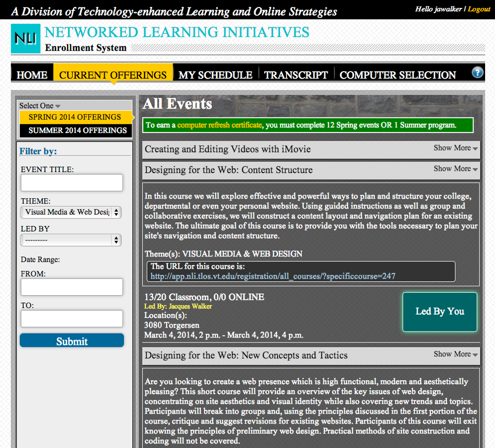This screenshot has height=448, width=495.
Task: Click the TO date field
Action: point(72,319)
